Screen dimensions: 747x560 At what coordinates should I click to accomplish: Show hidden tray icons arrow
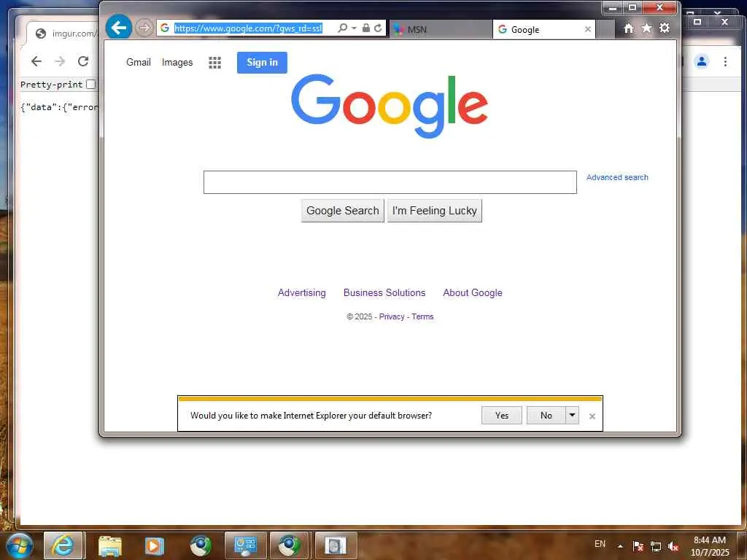[620, 546]
